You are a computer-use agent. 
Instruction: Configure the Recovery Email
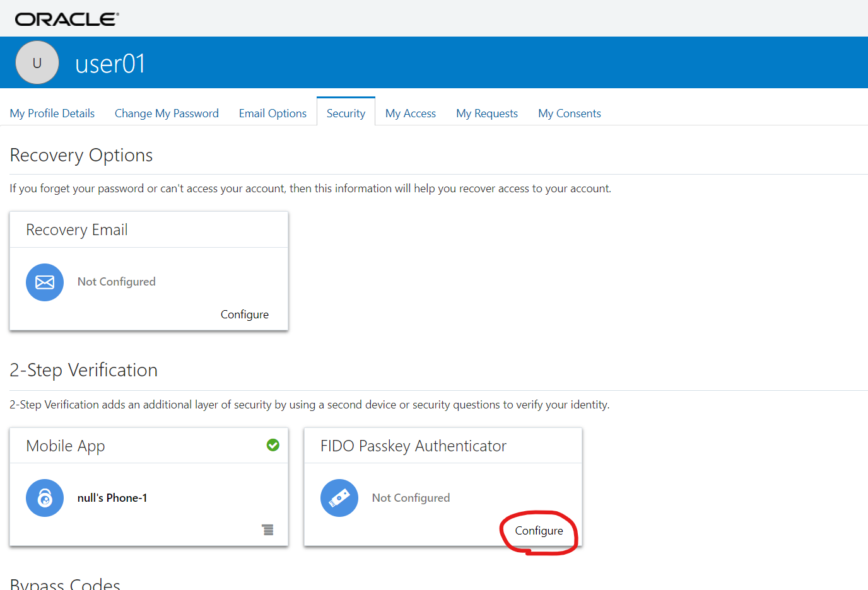245,315
